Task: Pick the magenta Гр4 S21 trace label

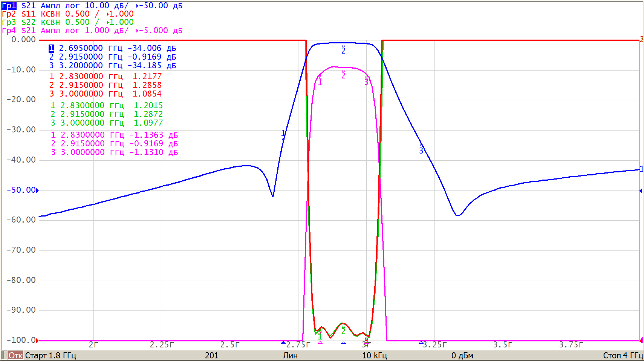Action: coord(9,31)
